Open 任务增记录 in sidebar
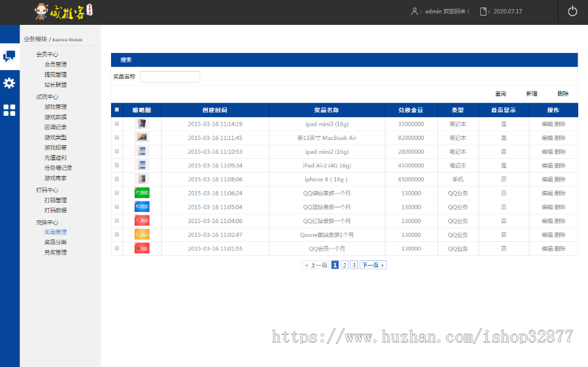588x367 pixels. pos(58,168)
